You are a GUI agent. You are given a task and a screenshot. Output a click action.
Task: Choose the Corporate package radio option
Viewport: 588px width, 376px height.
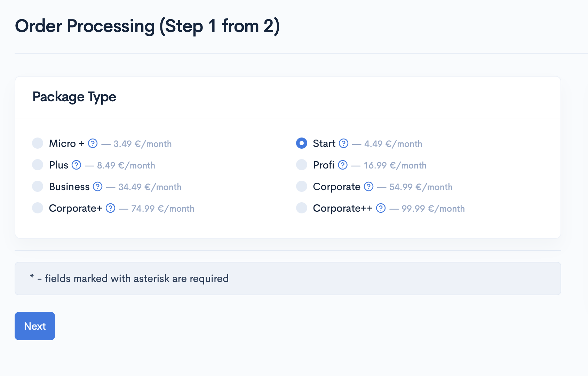pyautogui.click(x=302, y=186)
